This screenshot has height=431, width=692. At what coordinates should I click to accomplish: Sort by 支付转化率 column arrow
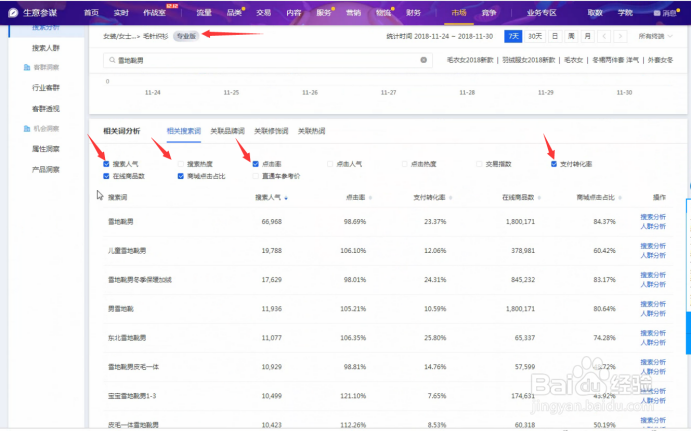coord(451,198)
